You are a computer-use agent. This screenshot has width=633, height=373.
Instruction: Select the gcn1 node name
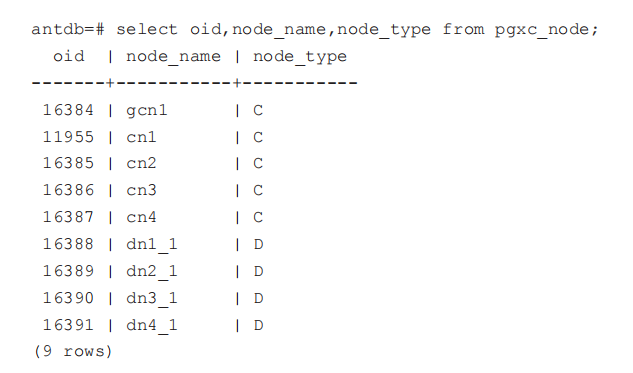[x=147, y=111]
